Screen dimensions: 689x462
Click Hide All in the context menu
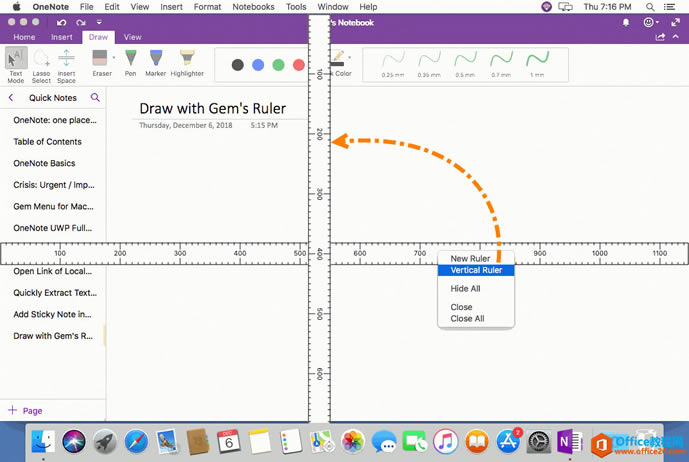pyautogui.click(x=465, y=289)
